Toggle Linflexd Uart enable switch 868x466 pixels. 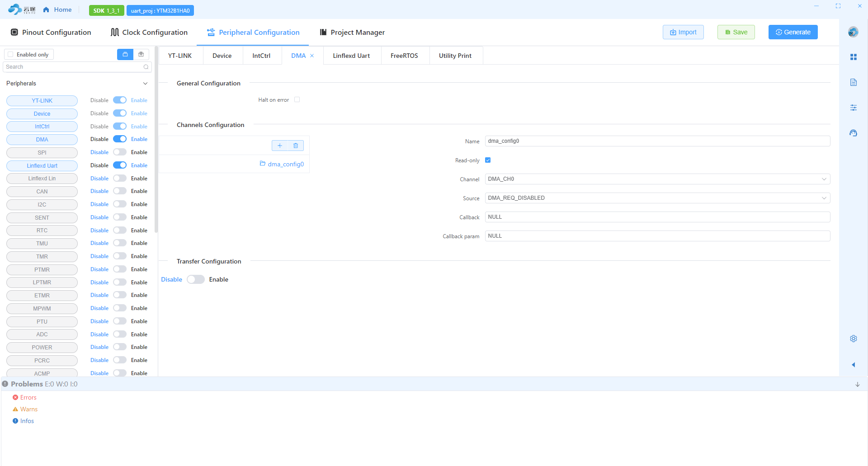[x=120, y=165]
